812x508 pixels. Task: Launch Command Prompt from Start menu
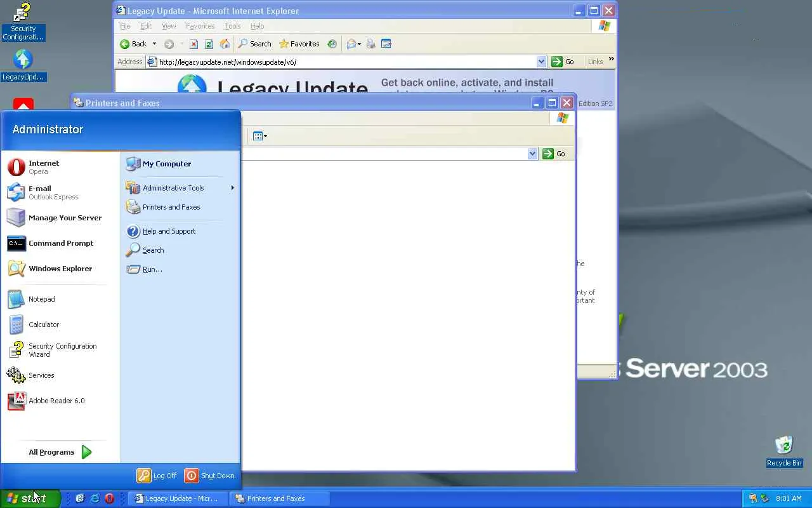coord(61,243)
